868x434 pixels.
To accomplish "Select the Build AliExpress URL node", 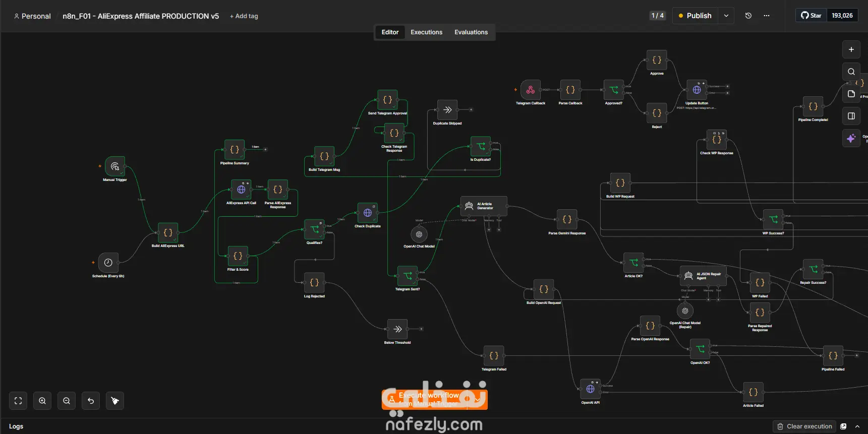I will [168, 233].
